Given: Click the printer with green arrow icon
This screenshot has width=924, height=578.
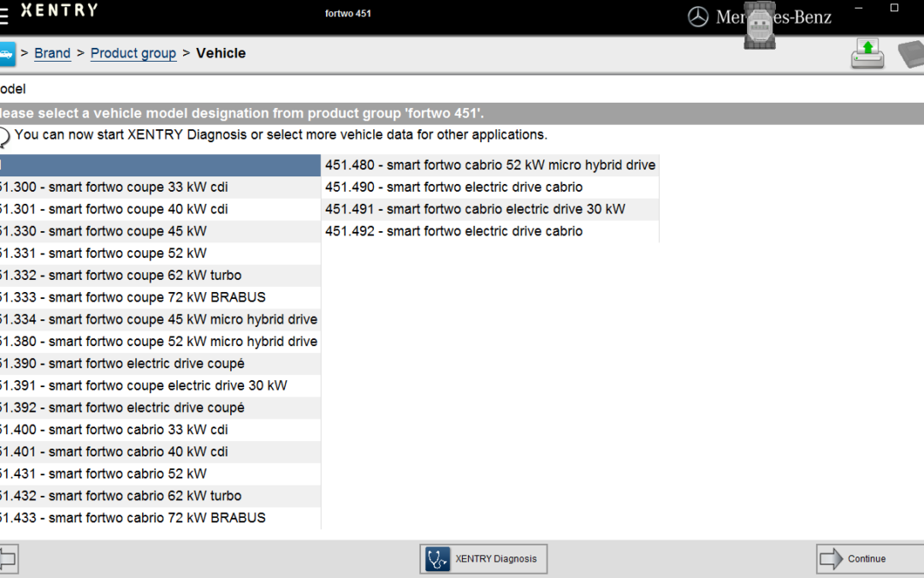Looking at the screenshot, I should [x=868, y=54].
